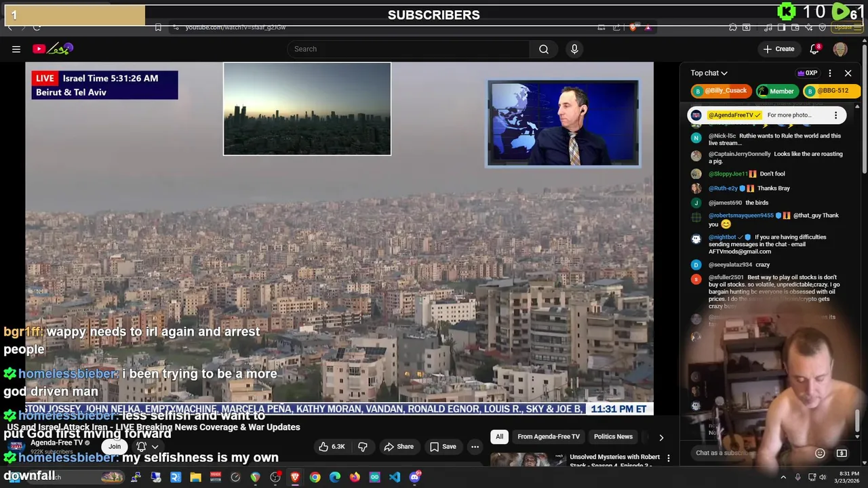Open more actions ellipsis under video
Image resolution: width=868 pixels, height=488 pixels.
pos(475,447)
